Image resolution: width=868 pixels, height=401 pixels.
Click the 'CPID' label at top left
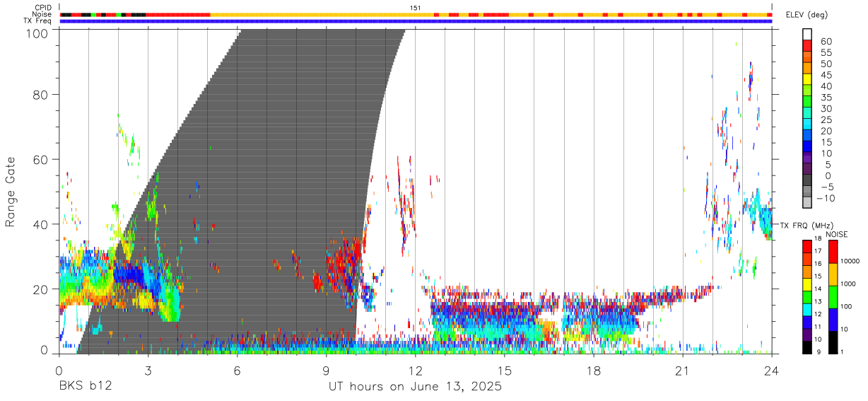(43, 7)
